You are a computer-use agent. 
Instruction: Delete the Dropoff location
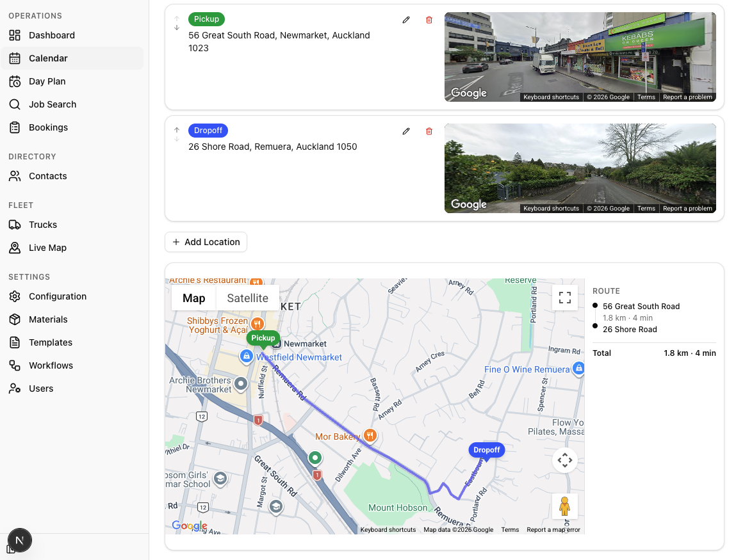click(x=429, y=131)
